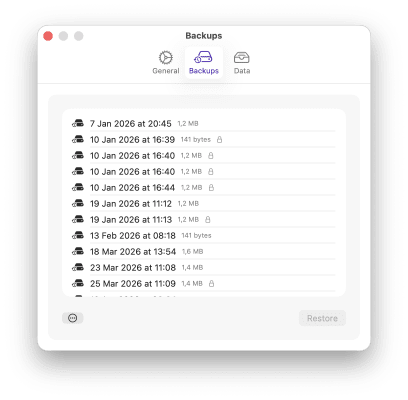The image size is (408, 400).
Task: Click "1,4 MB" size of 25 Mar backup
Action: 192,284
